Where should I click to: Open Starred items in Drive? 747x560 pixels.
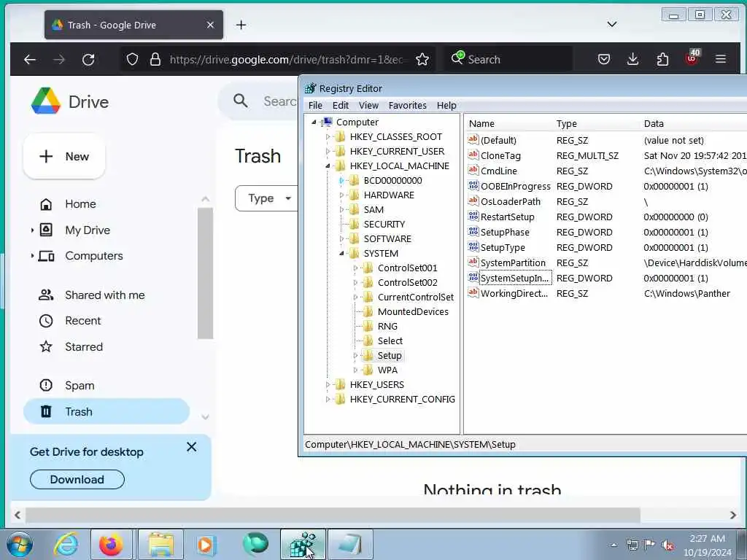[x=84, y=346]
